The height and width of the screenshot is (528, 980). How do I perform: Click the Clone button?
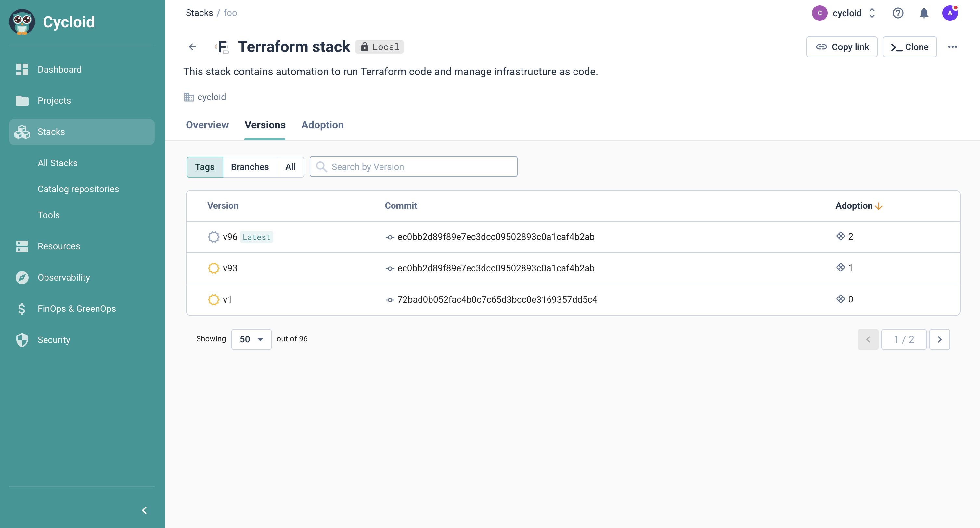[909, 47]
